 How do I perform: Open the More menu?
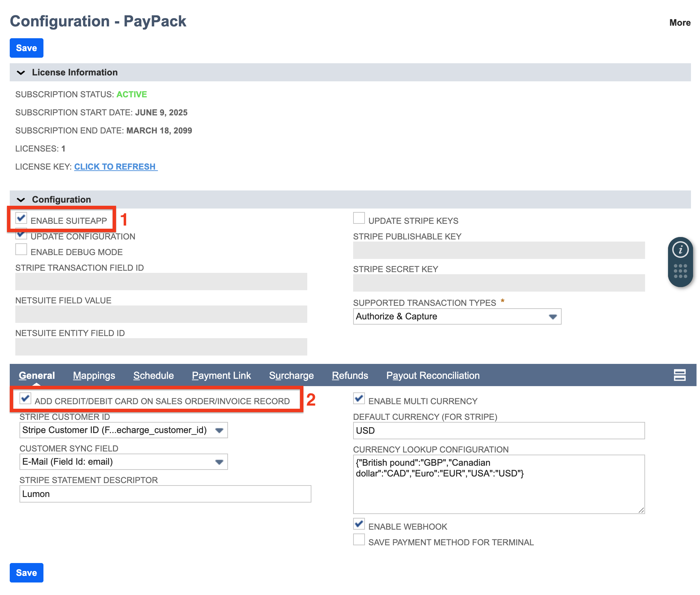pos(680,23)
